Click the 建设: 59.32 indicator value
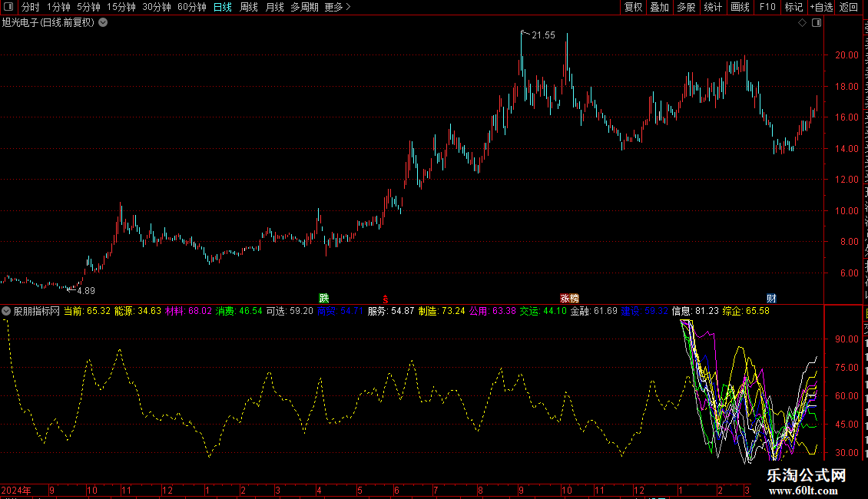This screenshot has width=868, height=499. point(644,311)
